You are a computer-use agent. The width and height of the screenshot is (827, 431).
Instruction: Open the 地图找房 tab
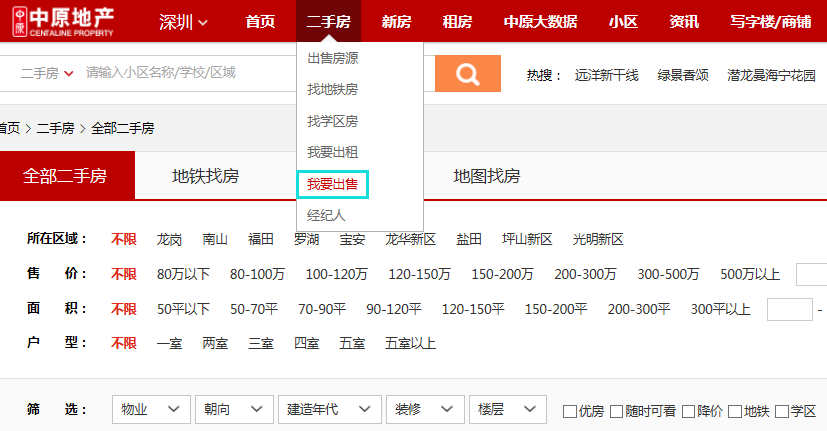487,177
